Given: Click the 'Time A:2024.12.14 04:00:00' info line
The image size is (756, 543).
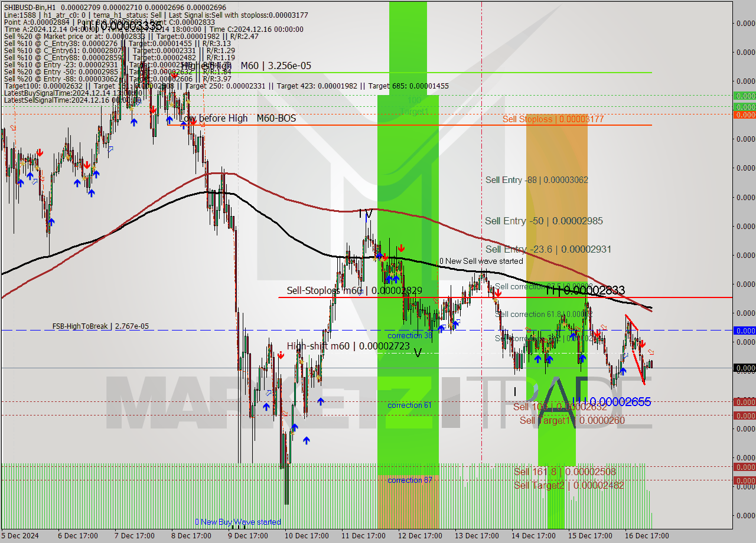Looking at the screenshot, I should pos(154,29).
